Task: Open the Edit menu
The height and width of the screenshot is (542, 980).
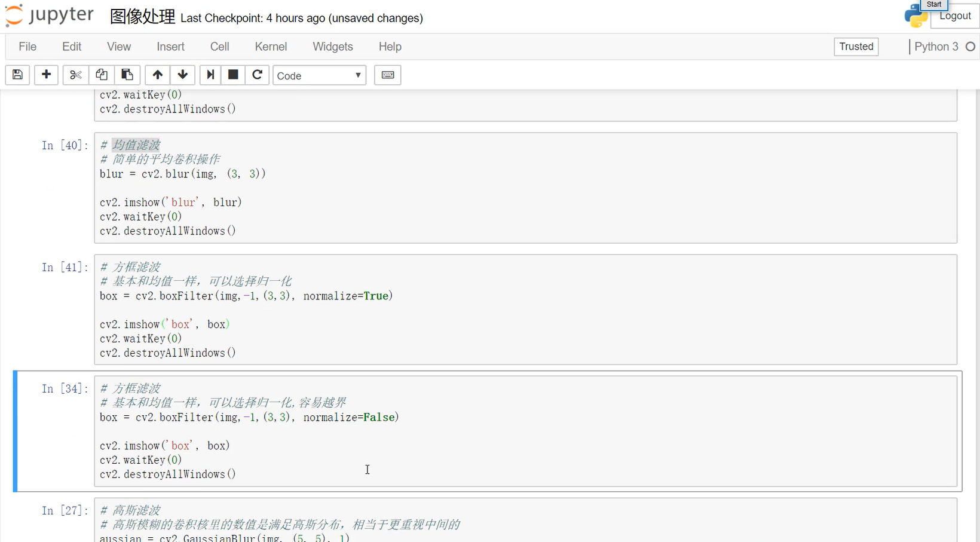Action: tap(72, 47)
